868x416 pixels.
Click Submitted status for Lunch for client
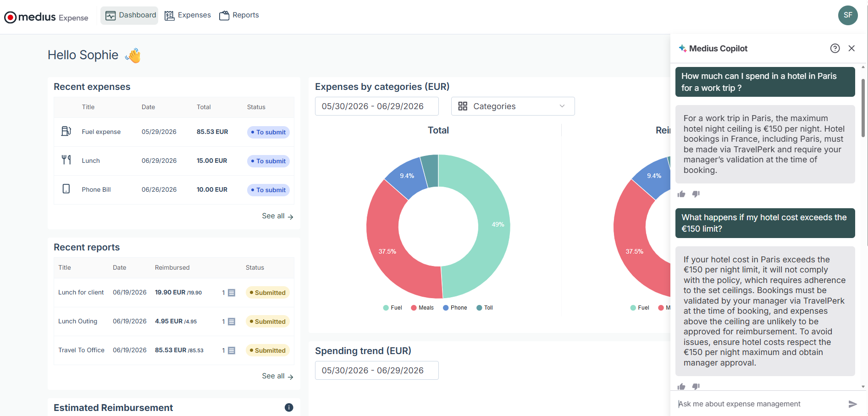(x=268, y=293)
